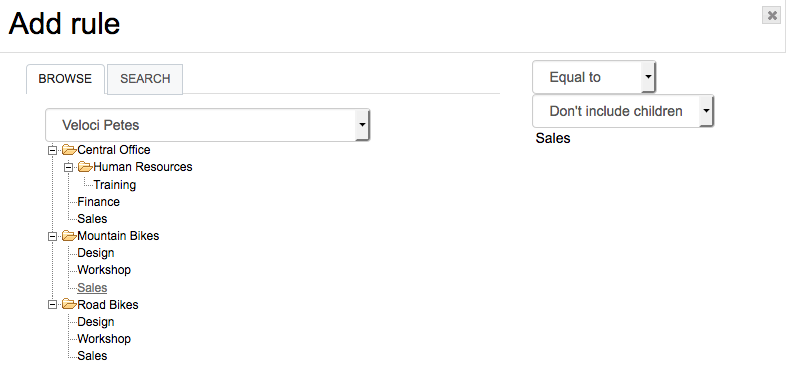Collapse the Road Bikes tree node
This screenshot has width=786, height=384.
(x=52, y=305)
